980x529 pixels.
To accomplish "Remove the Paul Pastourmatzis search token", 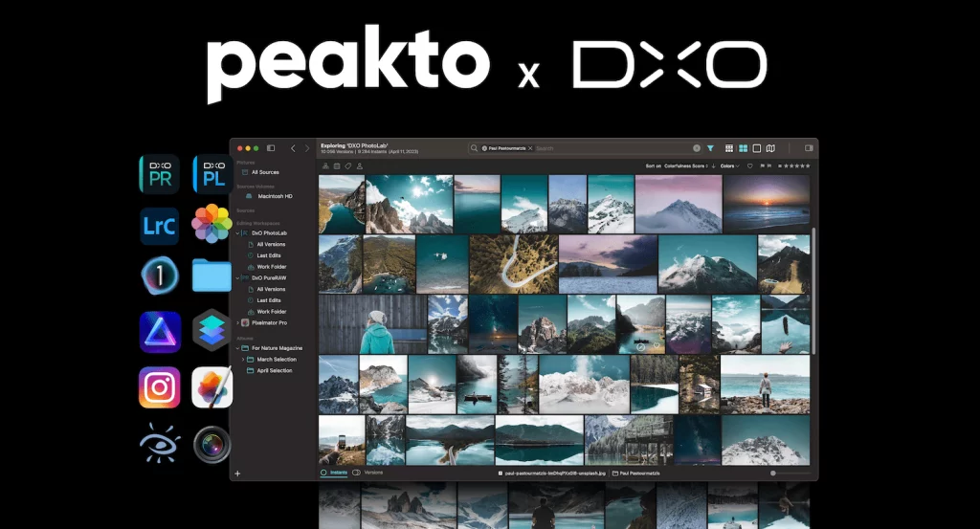I will click(x=530, y=148).
